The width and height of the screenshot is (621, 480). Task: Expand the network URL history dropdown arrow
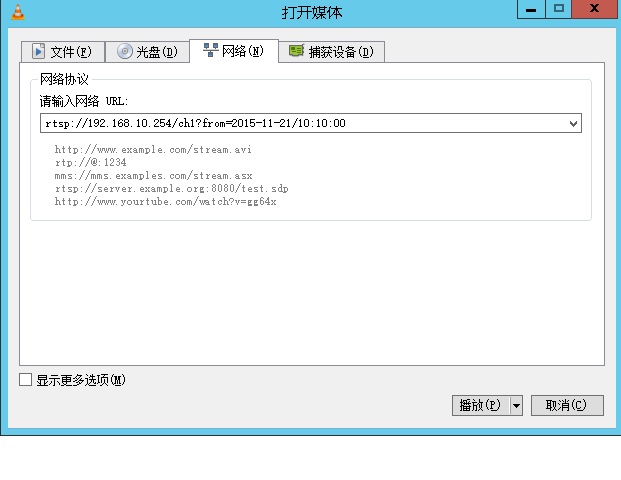(x=573, y=124)
